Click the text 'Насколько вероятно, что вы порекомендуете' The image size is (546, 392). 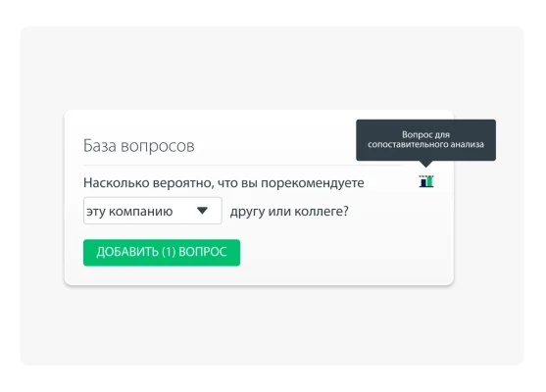point(223,183)
